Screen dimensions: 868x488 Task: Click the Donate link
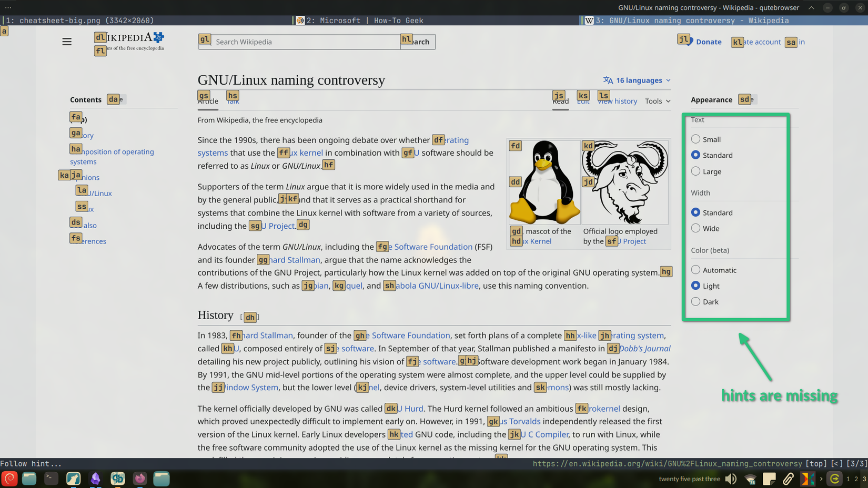click(x=709, y=42)
